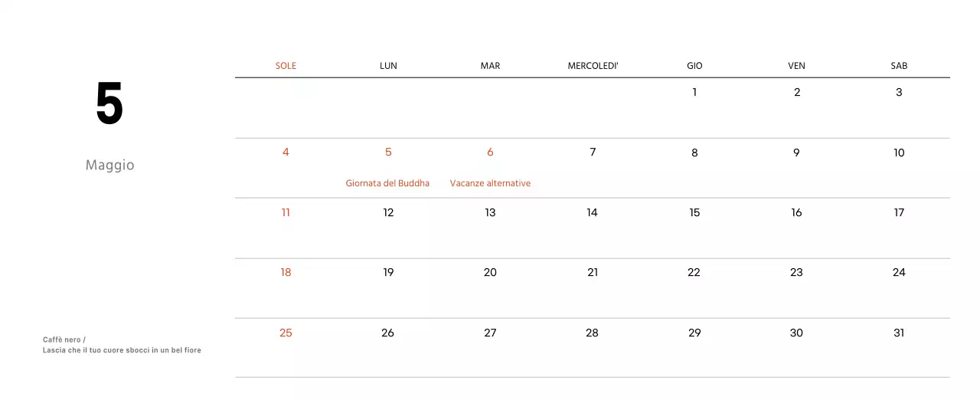Select the red Sunday date 25

pyautogui.click(x=286, y=333)
